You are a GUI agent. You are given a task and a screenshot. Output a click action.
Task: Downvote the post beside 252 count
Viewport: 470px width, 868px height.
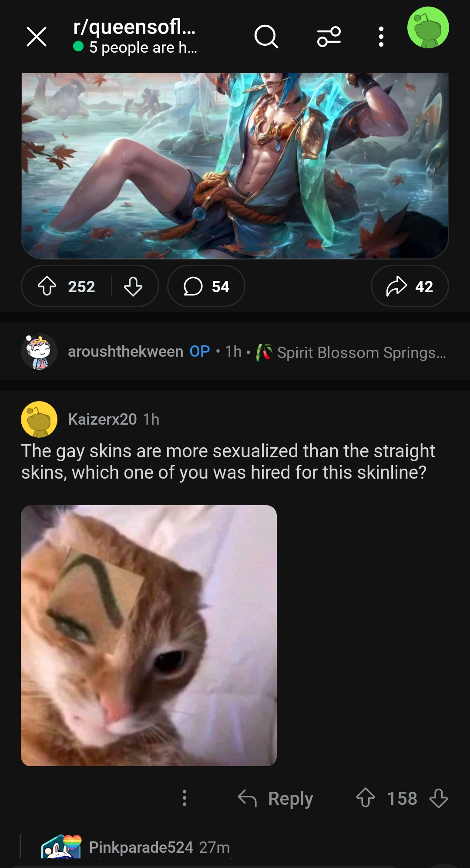133,286
